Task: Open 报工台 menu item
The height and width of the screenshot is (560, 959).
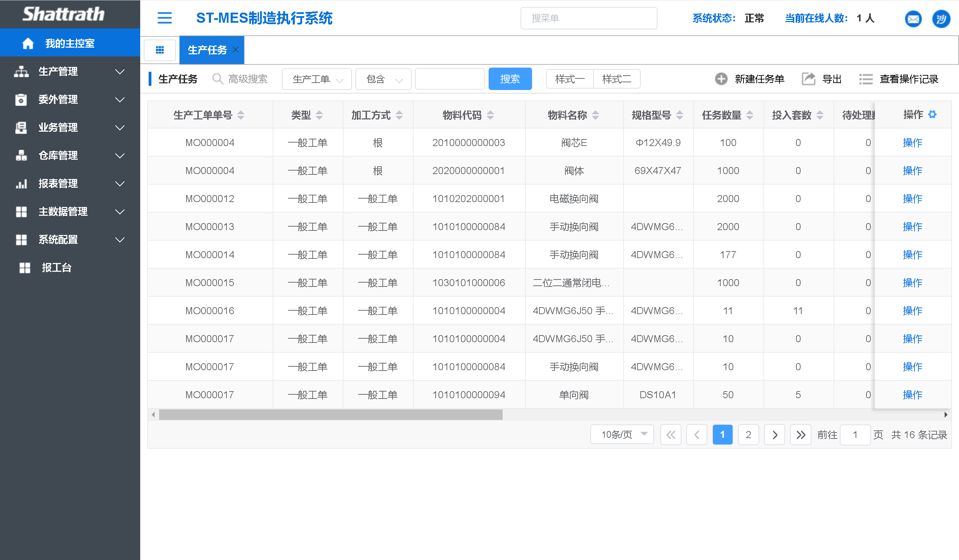Action: point(70,268)
